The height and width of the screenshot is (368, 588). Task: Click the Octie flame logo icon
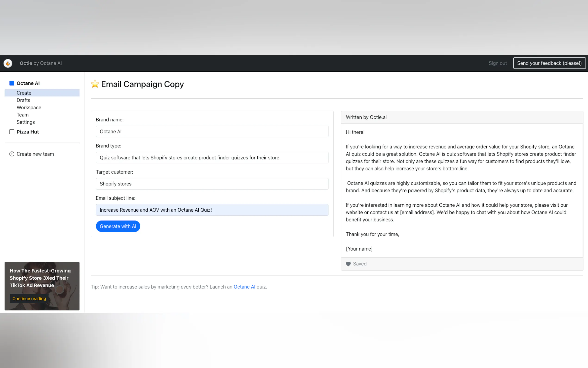click(x=8, y=63)
